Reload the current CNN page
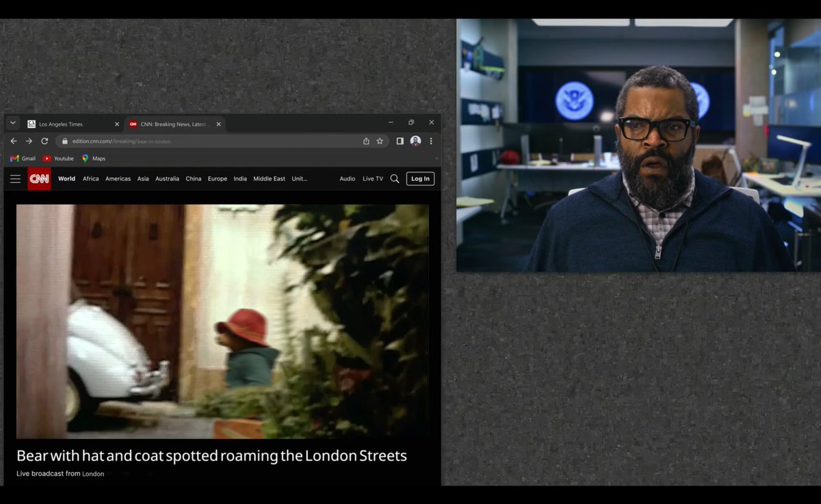 [x=44, y=141]
